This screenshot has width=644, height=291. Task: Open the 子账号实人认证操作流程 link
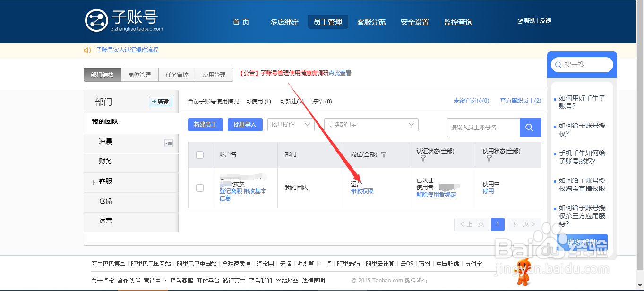pyautogui.click(x=128, y=50)
